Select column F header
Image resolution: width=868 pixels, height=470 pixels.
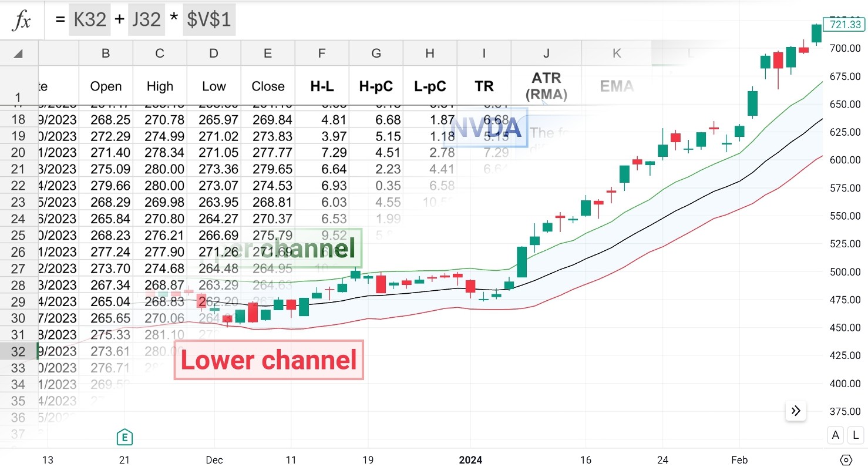(322, 53)
